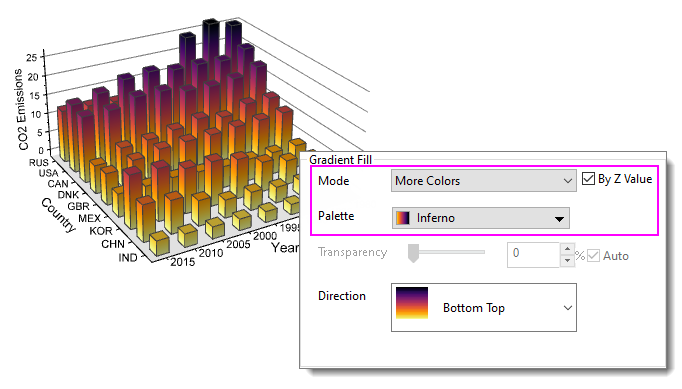Click the 2010 year tick label

click(x=211, y=253)
